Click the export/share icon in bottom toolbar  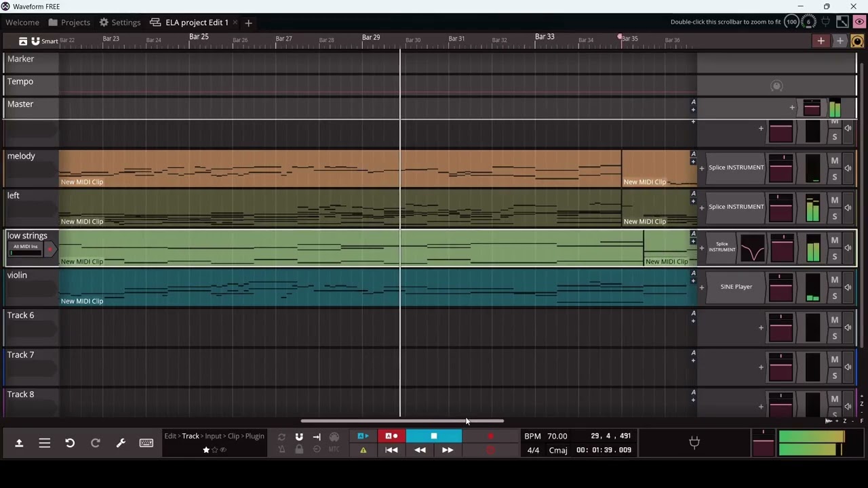[19, 443]
